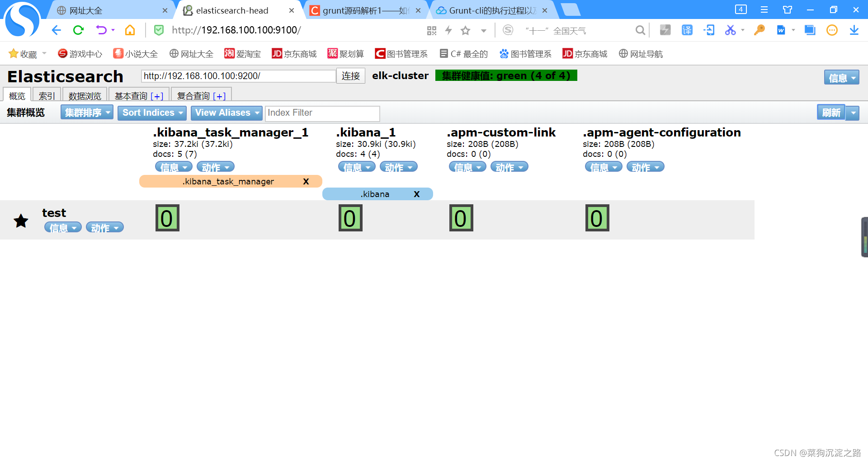Open 信息 dropdown for test node
Viewport: 868px width, 461px height.
pos(63,227)
